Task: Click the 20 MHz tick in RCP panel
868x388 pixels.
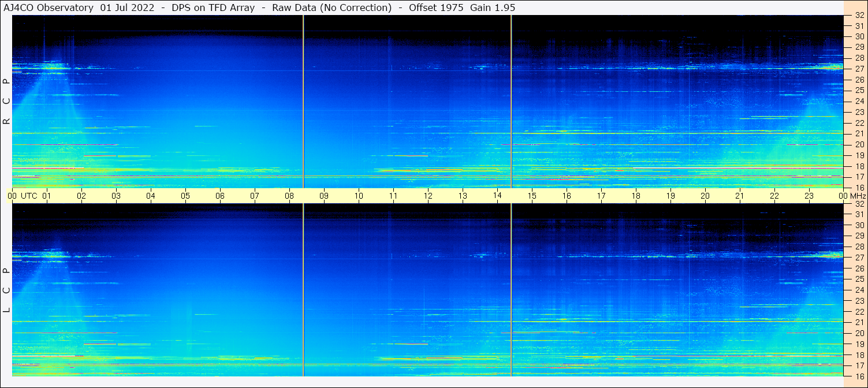Action: (x=859, y=144)
